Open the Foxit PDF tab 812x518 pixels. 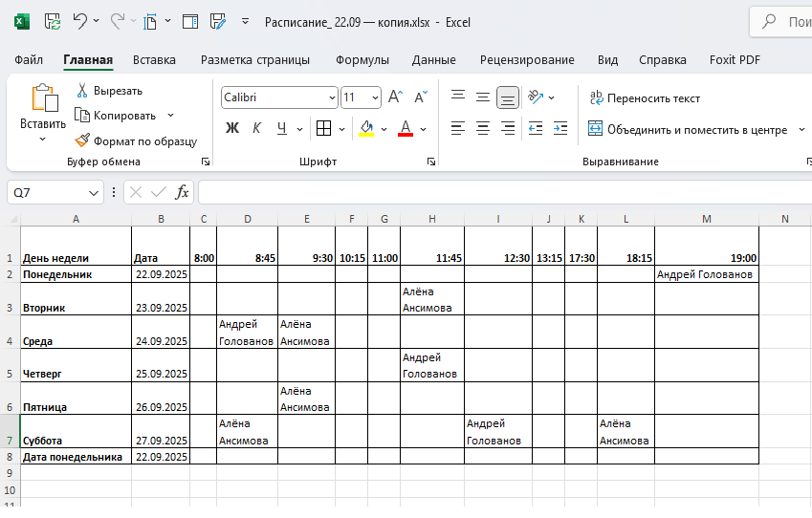pos(735,60)
